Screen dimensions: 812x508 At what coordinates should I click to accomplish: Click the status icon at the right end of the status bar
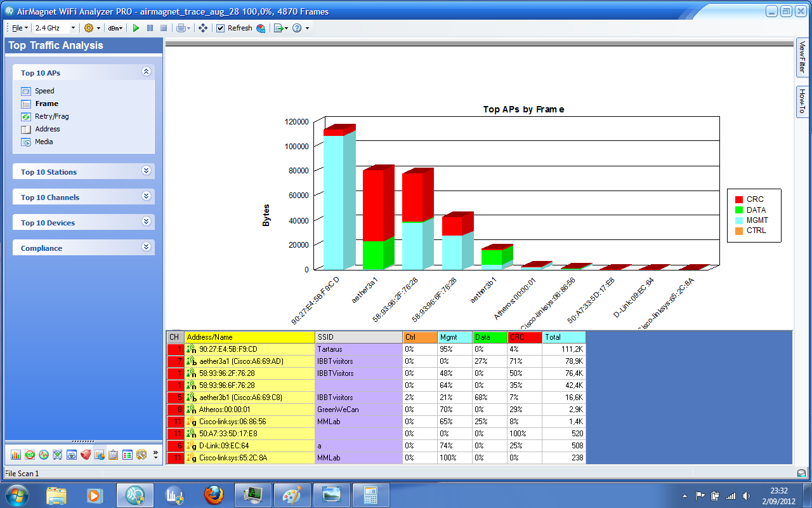pos(801,473)
